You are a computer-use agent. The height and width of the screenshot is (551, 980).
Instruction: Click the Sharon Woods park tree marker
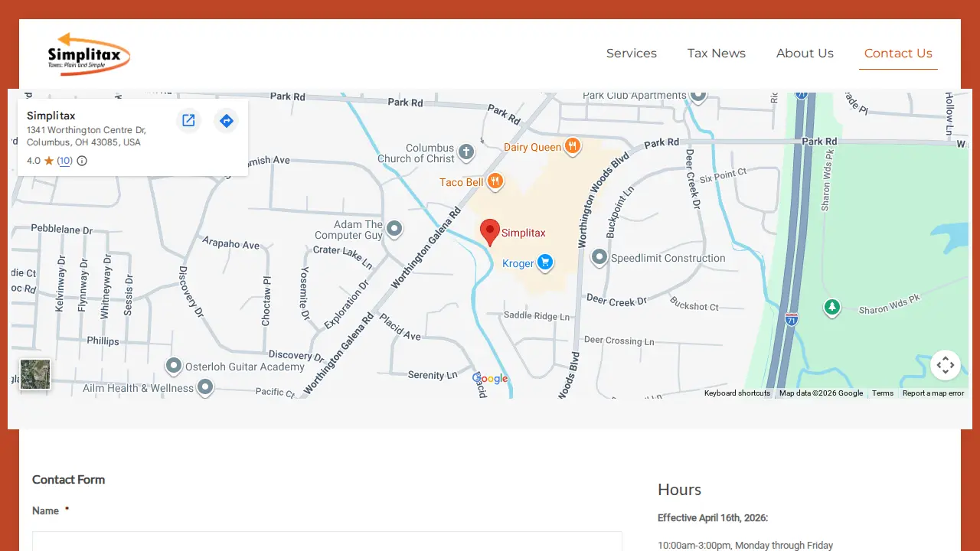[831, 308]
